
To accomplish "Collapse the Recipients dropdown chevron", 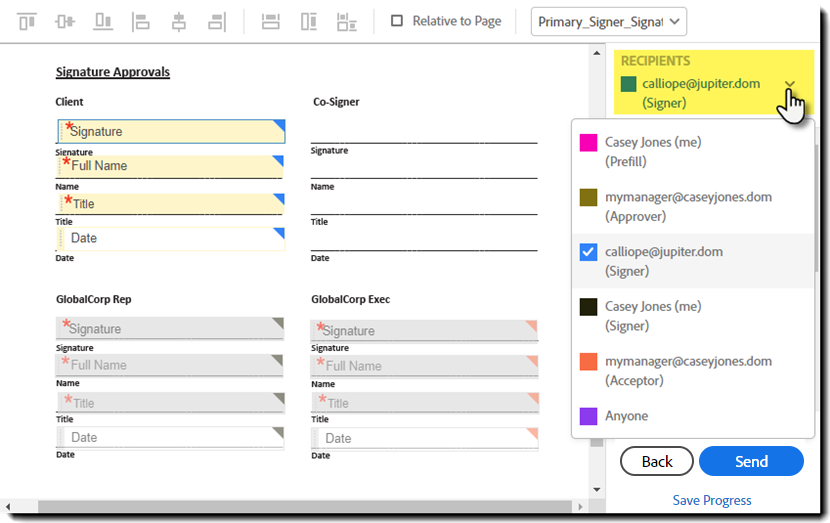I will pos(790,85).
